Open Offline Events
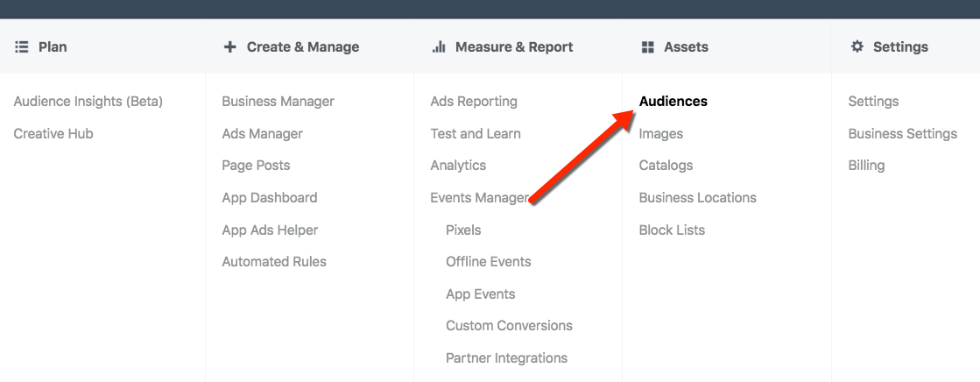Screen dimensions: 980x382 click(x=489, y=262)
